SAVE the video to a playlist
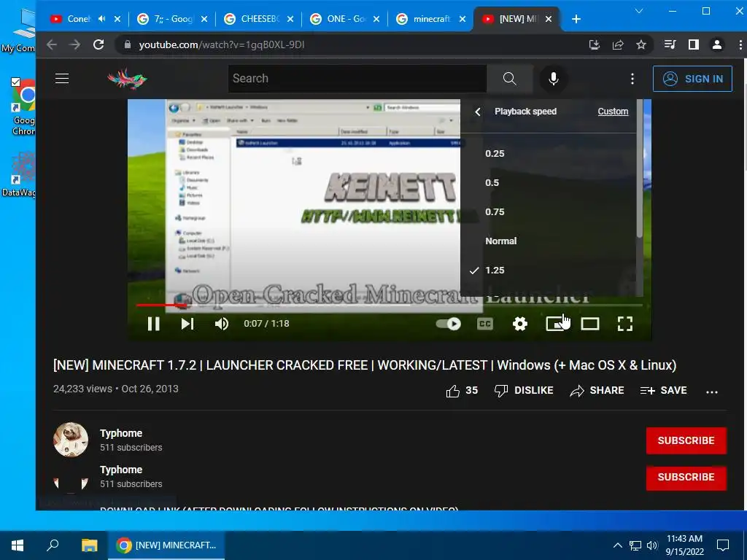The width and height of the screenshot is (747, 560). (x=663, y=391)
